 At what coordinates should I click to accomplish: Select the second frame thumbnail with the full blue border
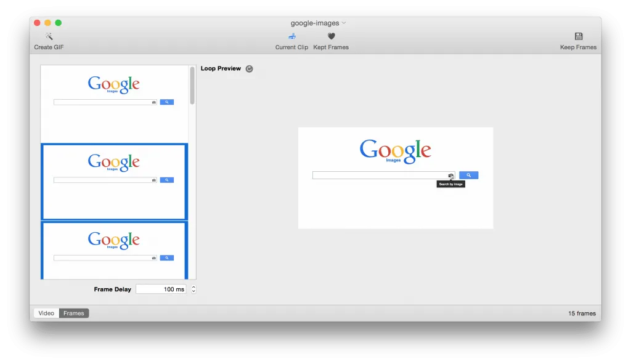tap(114, 182)
